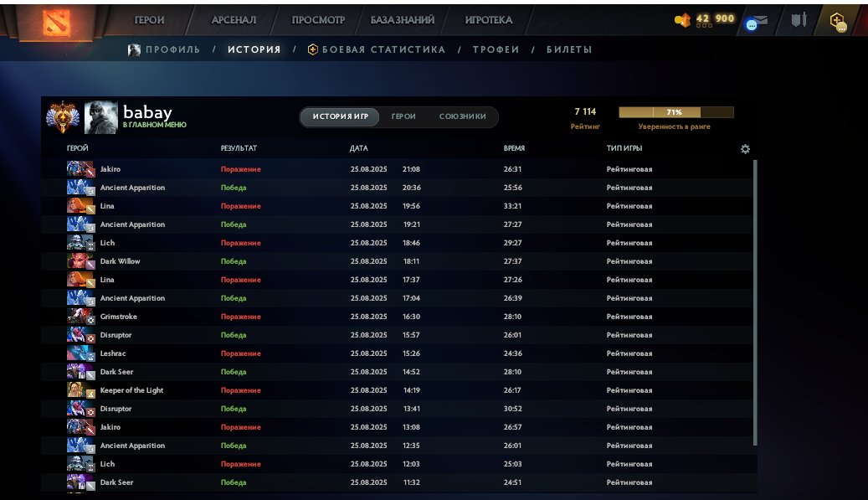Image resolution: width=868 pixels, height=500 pixels.
Task: Click Lina portrait in the 19:56 match row
Action: (81, 206)
